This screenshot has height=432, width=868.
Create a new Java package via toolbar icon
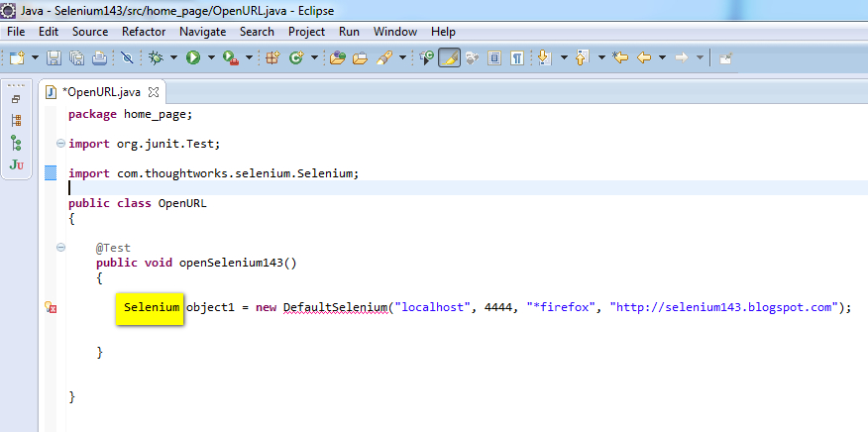click(272, 57)
